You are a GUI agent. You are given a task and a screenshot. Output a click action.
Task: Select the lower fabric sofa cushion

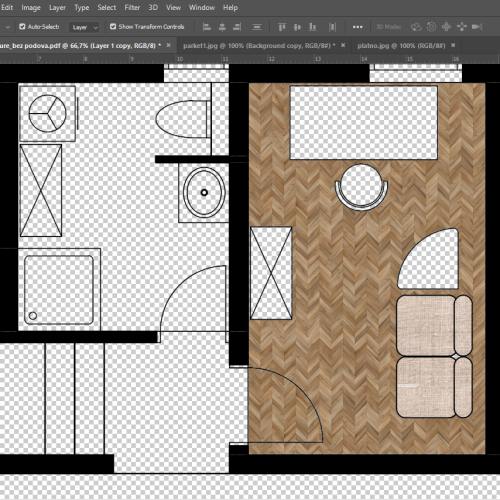(426, 387)
